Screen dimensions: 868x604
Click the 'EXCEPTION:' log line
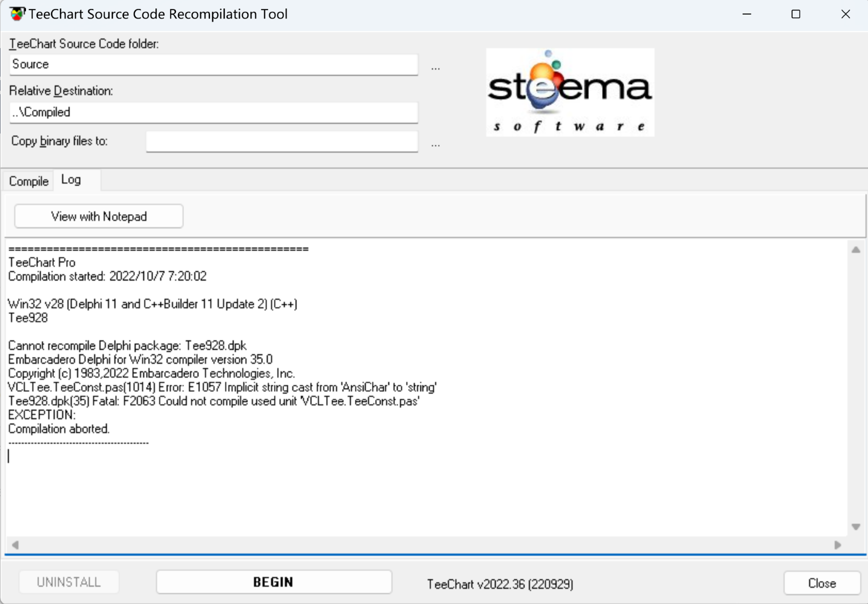click(42, 415)
